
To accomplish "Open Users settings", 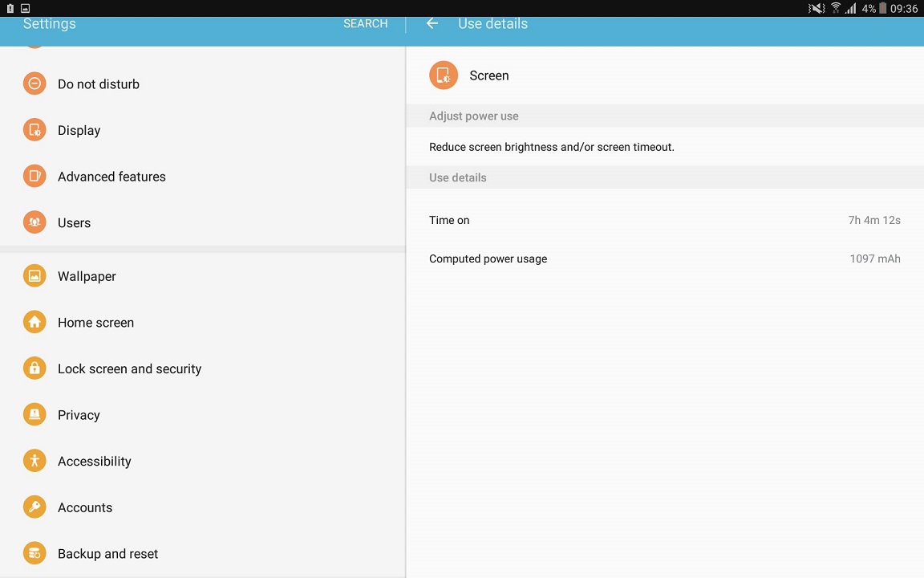I will coord(203,222).
